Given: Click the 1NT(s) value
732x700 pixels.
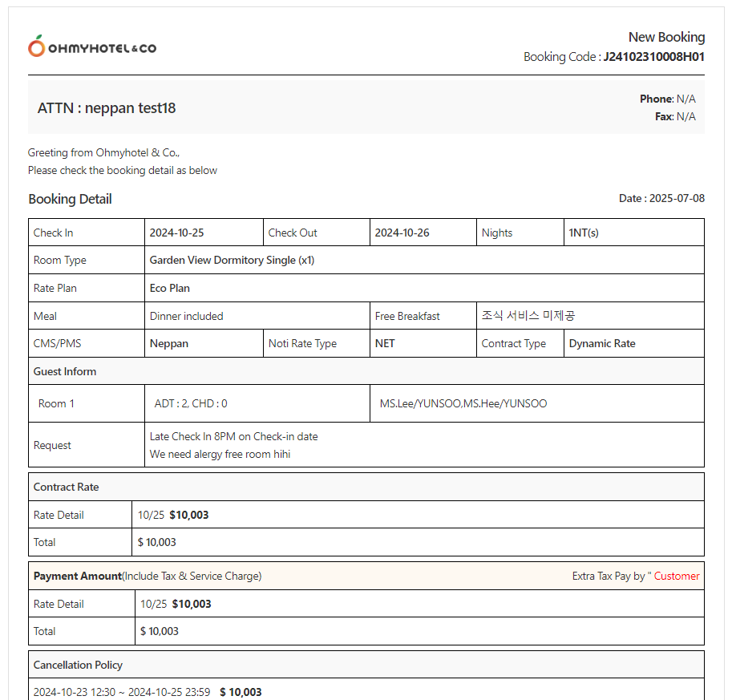Looking at the screenshot, I should (584, 233).
